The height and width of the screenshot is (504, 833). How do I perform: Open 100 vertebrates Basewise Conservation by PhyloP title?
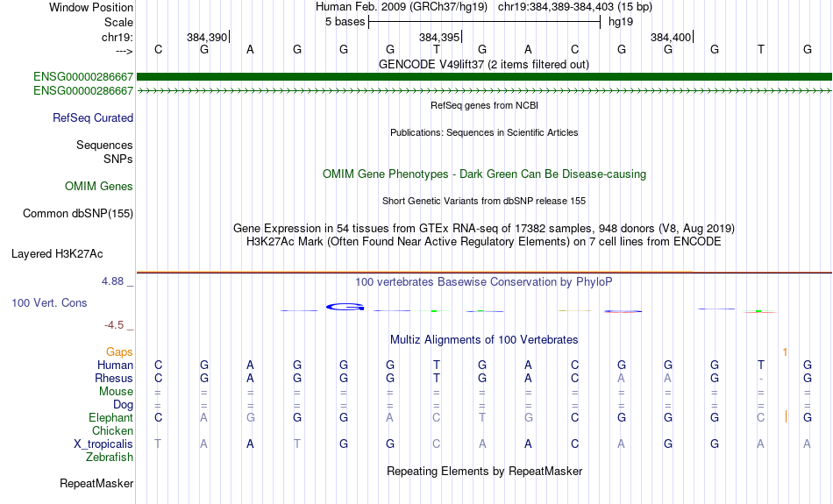click(484, 282)
